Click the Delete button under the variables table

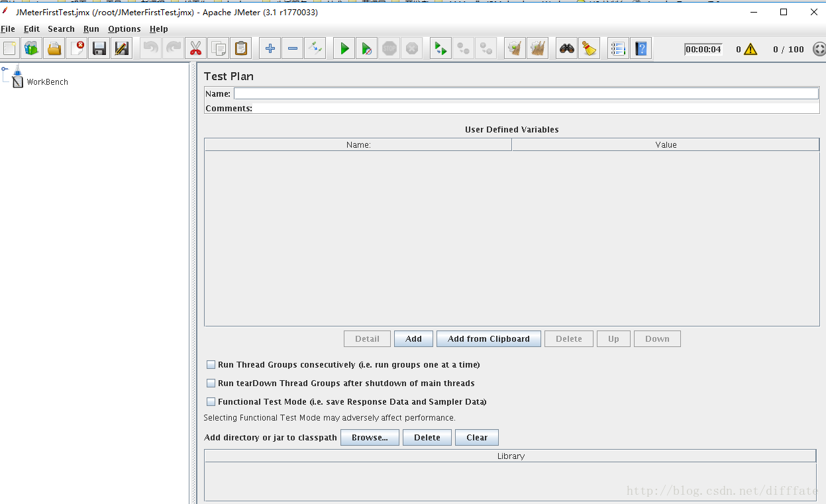point(569,338)
